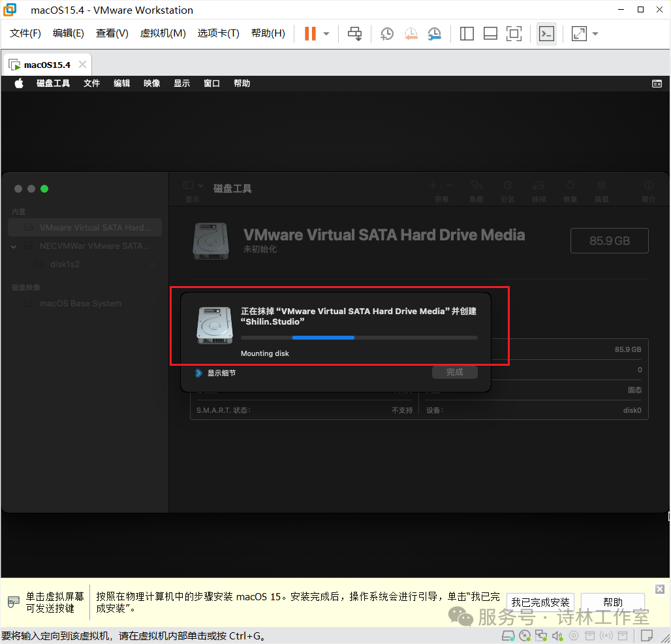This screenshot has height=644, width=671.
Task: Close the macOS15.4 tab
Action: coord(83,65)
